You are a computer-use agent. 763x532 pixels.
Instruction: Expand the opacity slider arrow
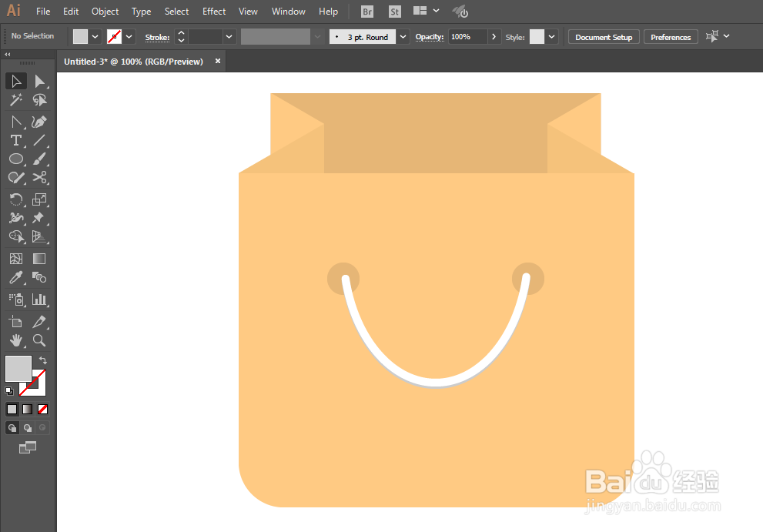[x=494, y=36]
